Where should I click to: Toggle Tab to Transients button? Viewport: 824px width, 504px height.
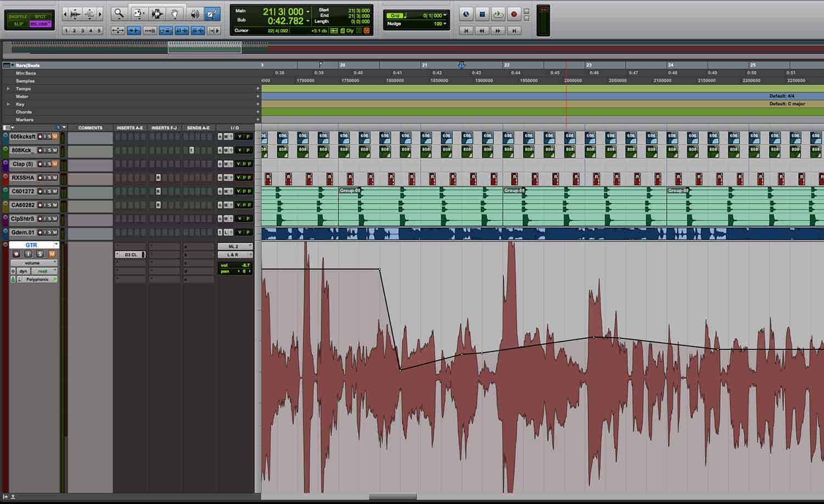133,31
